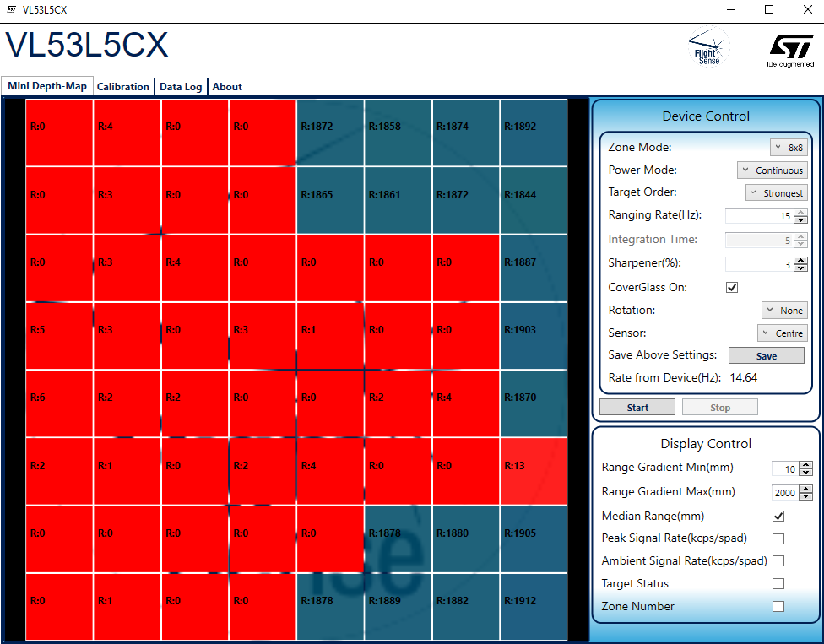Decrease Sharpener(%) with down arrow
The height and width of the screenshot is (644, 824).
tap(800, 268)
